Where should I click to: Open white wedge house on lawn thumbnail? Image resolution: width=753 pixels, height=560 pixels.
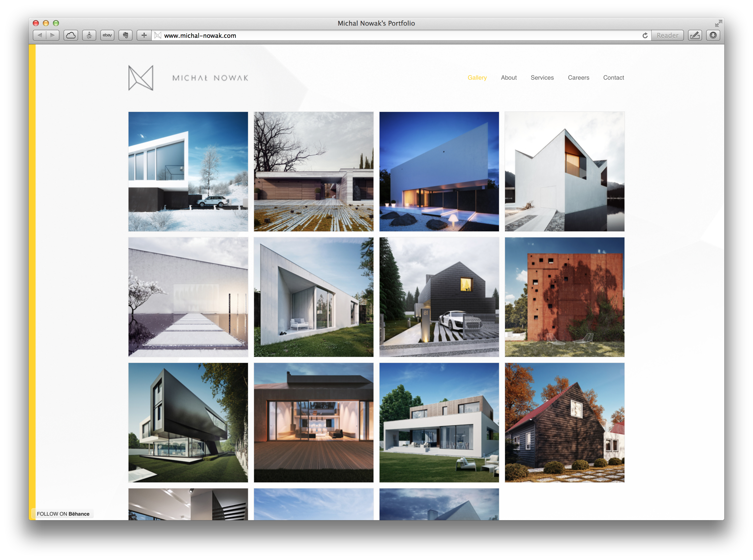point(313,297)
